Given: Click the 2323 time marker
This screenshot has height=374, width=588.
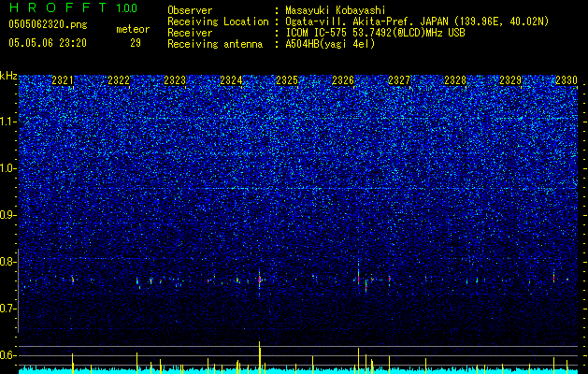Looking at the screenshot, I should 175,80.
